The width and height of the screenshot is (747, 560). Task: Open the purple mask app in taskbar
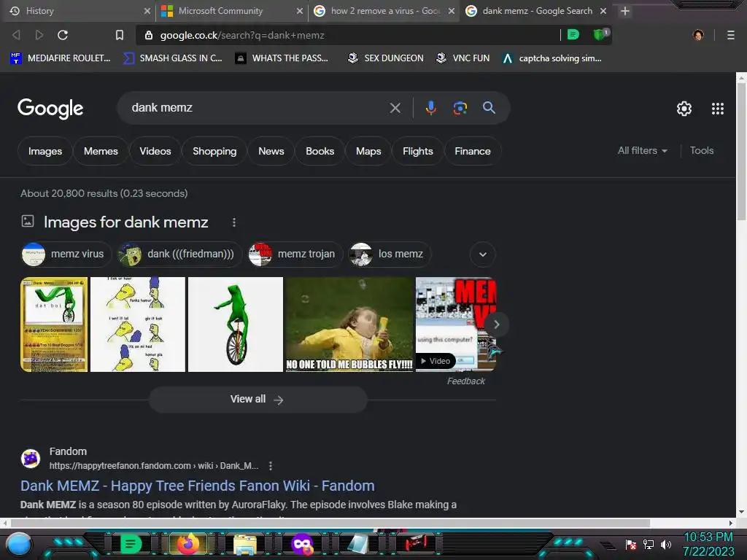303,544
